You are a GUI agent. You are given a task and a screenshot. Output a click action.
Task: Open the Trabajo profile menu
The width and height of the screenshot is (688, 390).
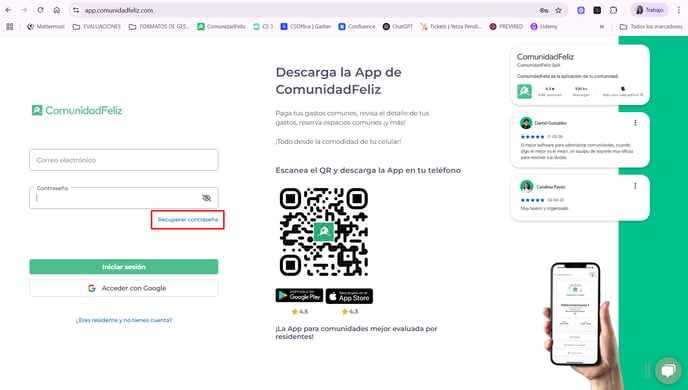[649, 10]
